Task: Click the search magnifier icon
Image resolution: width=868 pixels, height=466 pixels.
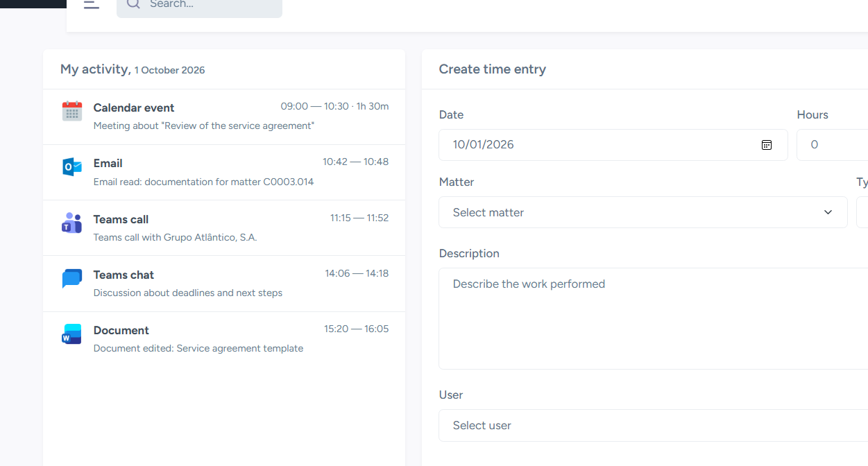Action: pyautogui.click(x=133, y=4)
